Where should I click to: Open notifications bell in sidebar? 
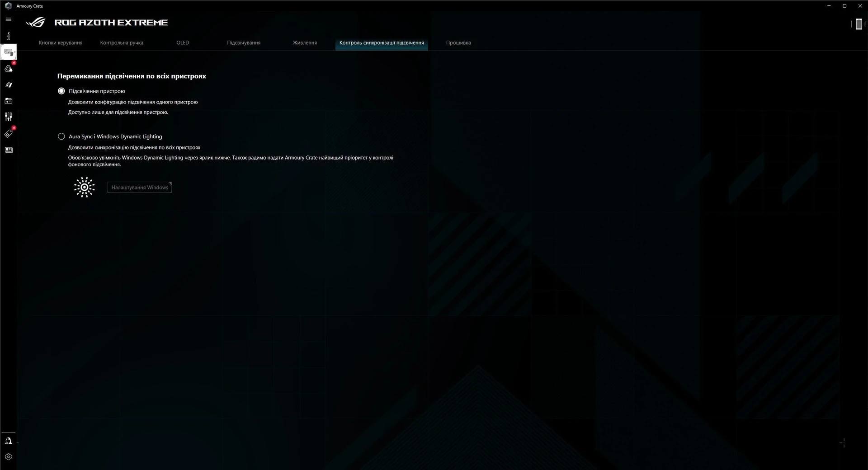8,441
